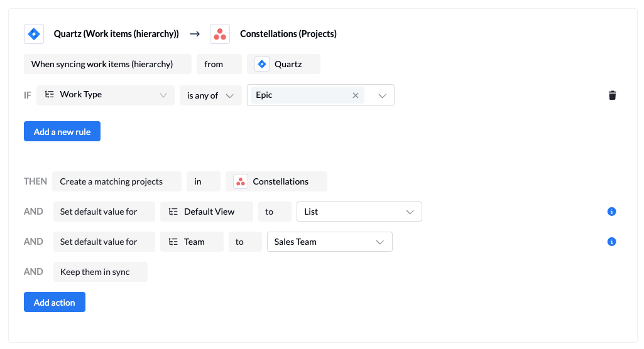The height and width of the screenshot is (349, 644).
Task: Select the Default View field chip
Action: [207, 212]
